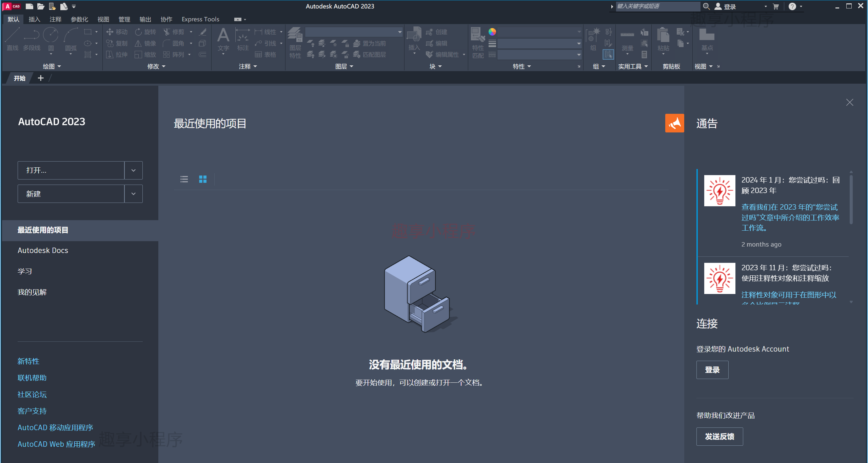Click the 新建 button
Screen dimensions: 868x463
pos(71,194)
